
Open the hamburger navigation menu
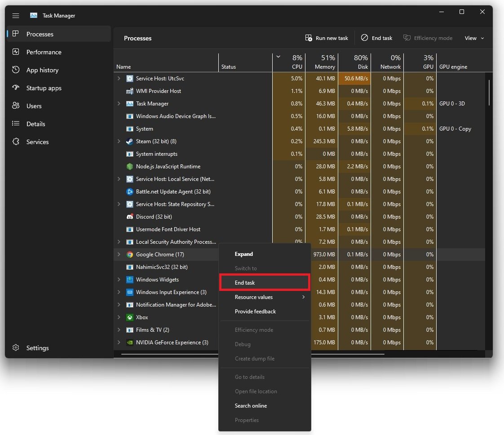(x=16, y=16)
